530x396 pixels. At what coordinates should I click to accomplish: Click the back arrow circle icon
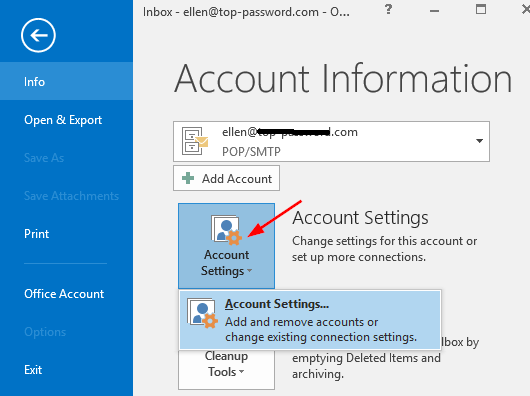coord(38,35)
